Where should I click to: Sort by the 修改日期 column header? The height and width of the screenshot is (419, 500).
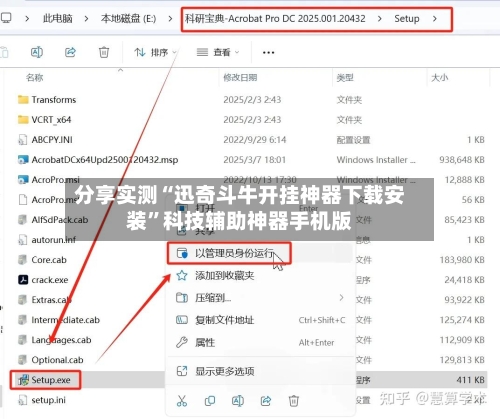240,78
